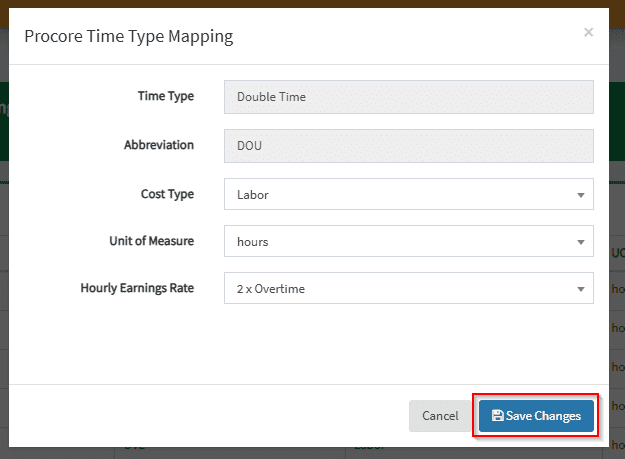Viewport: 625px width, 459px height.
Task: Click the Abbreviation label
Action: [x=158, y=145]
